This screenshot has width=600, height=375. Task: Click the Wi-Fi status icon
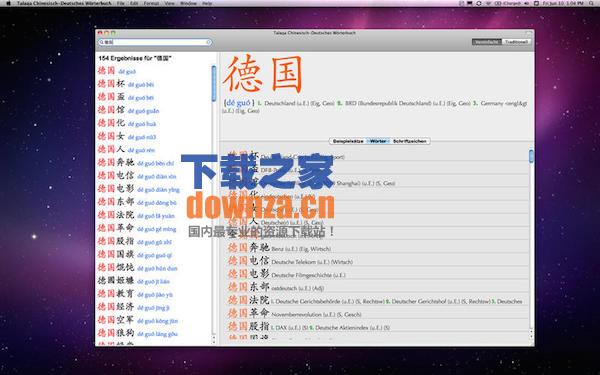[x=489, y=3]
